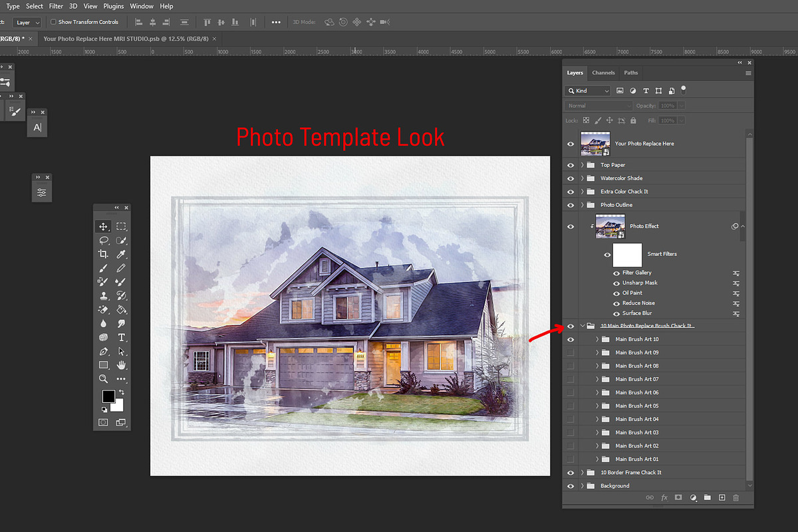
Task: Create a new layer with plus icon
Action: tap(722, 497)
